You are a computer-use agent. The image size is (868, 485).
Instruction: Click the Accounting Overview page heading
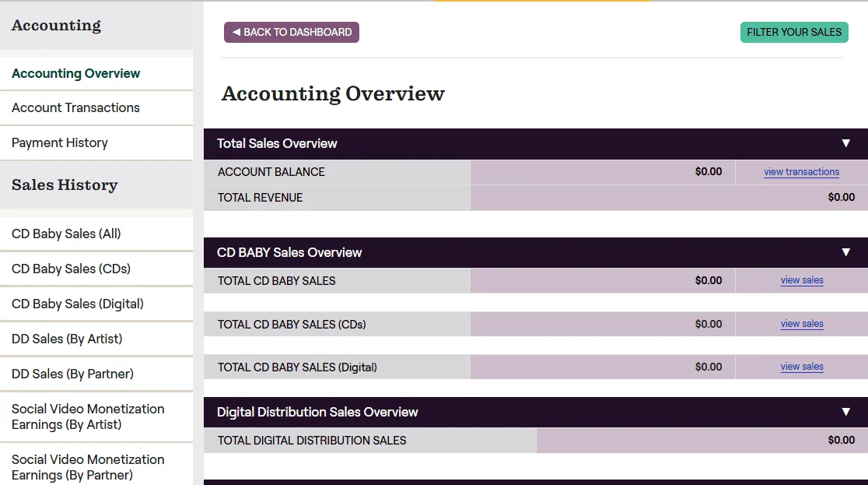pyautogui.click(x=333, y=93)
